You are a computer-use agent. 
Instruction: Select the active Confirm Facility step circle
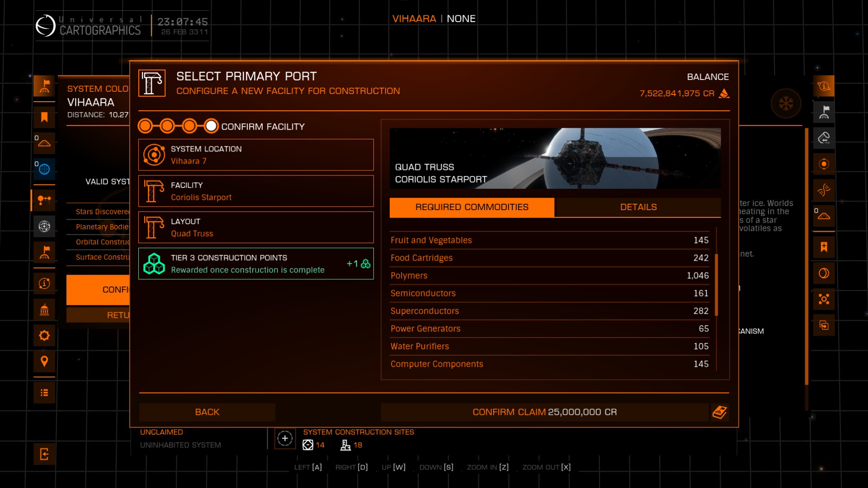211,126
